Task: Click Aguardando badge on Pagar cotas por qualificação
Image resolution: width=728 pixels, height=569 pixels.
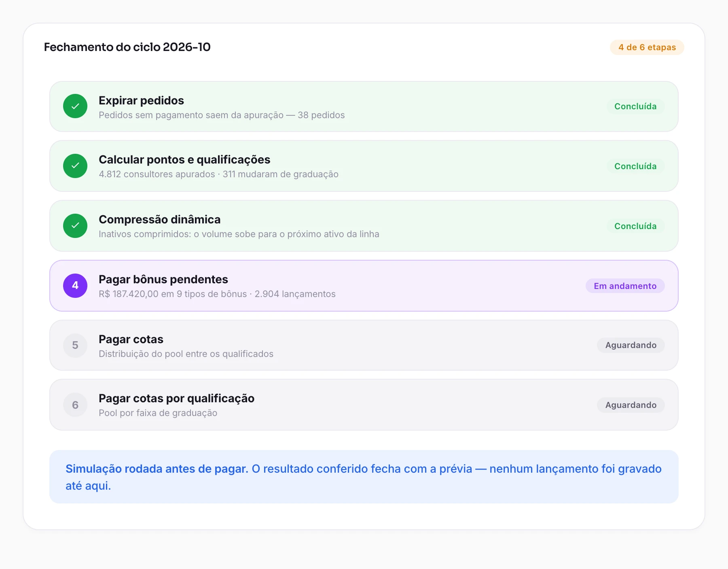Action: [631, 405]
